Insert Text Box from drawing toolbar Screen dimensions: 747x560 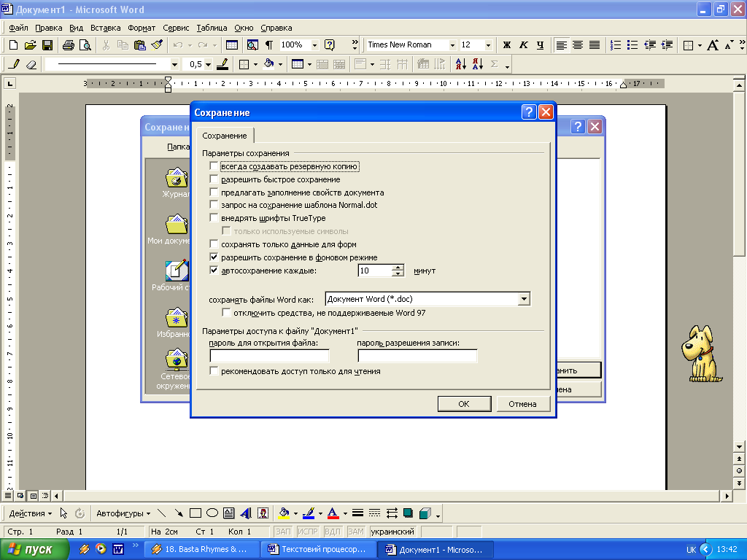pos(228,513)
